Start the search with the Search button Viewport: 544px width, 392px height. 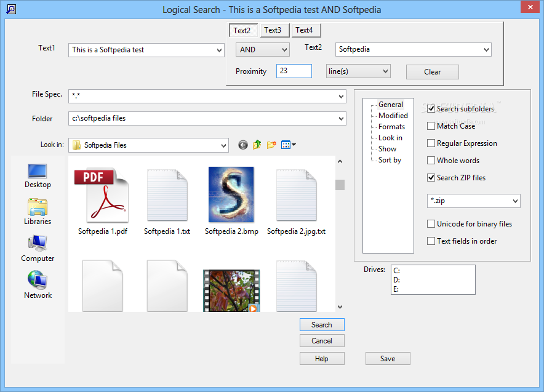[x=322, y=325]
